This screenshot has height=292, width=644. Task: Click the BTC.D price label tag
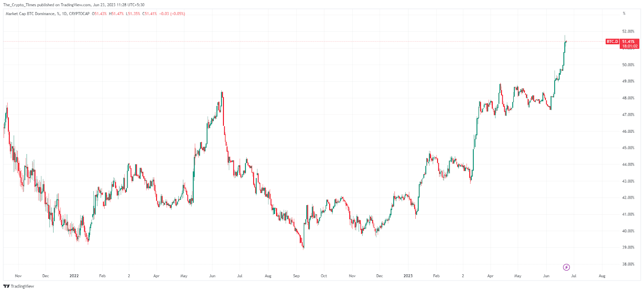click(612, 41)
